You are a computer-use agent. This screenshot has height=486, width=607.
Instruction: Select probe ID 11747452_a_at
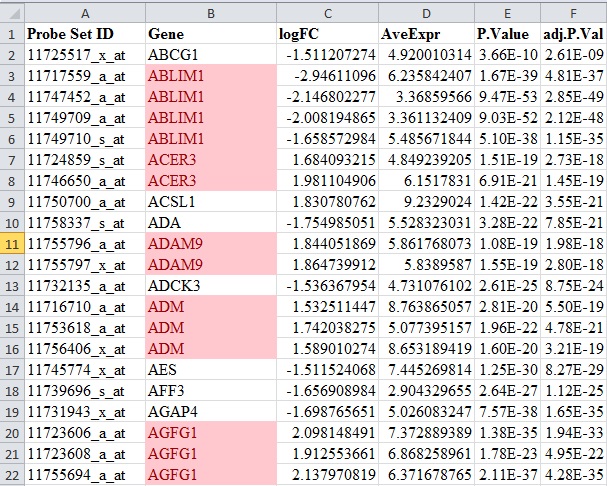point(85,97)
